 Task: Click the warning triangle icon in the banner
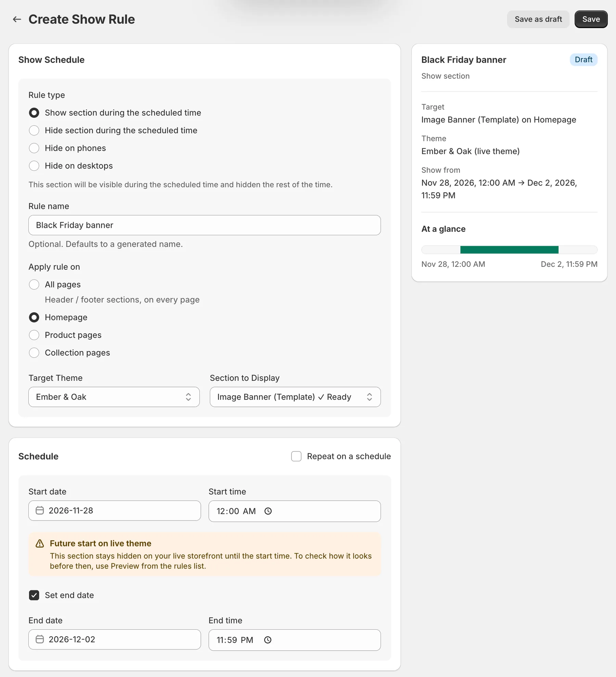[40, 543]
